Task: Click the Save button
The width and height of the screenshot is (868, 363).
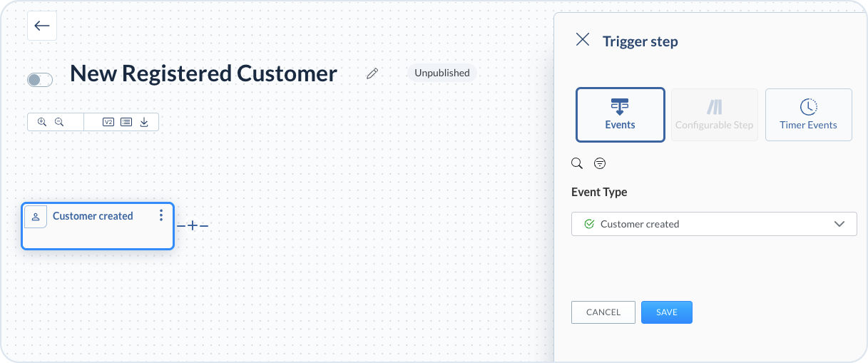Action: [x=666, y=312]
